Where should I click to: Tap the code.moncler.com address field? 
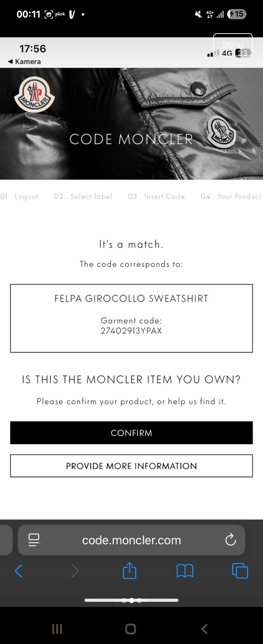(131, 540)
